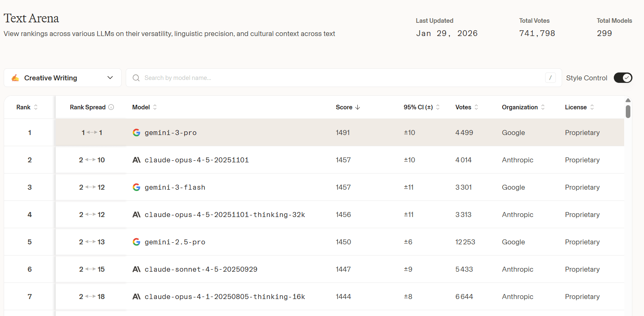Click the slash shortcut badge in search
Viewport: 644px width, 316px height.
pyautogui.click(x=550, y=78)
